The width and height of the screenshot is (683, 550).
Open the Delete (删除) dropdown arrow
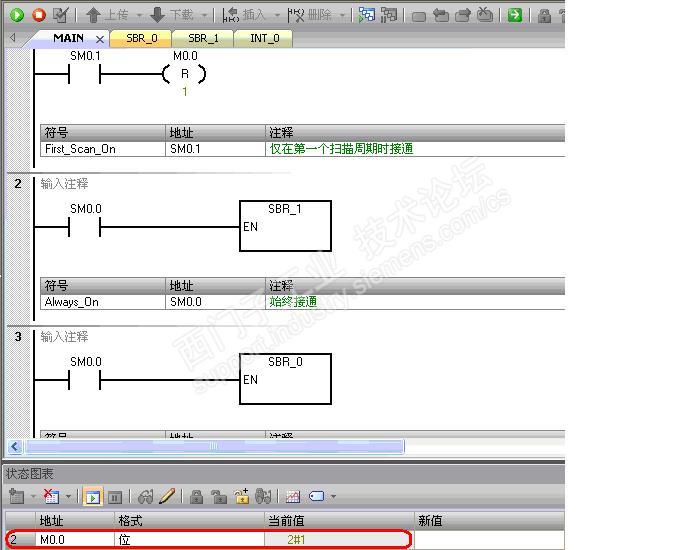click(x=342, y=16)
